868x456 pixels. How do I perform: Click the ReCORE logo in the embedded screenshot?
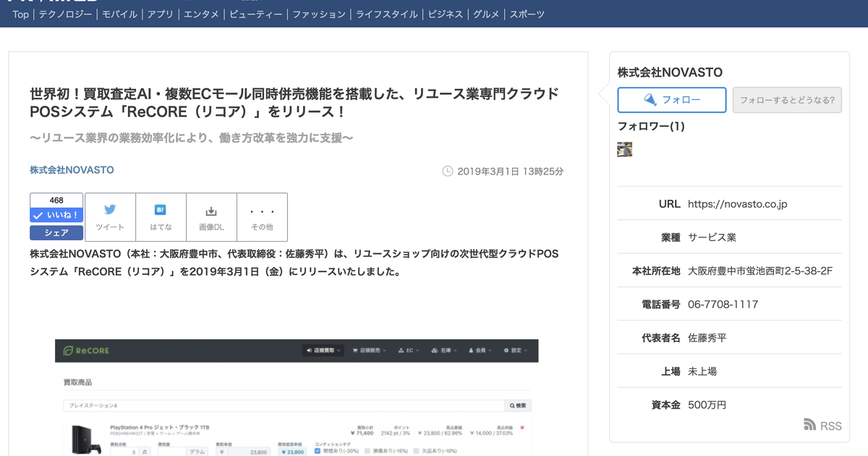[86, 351]
